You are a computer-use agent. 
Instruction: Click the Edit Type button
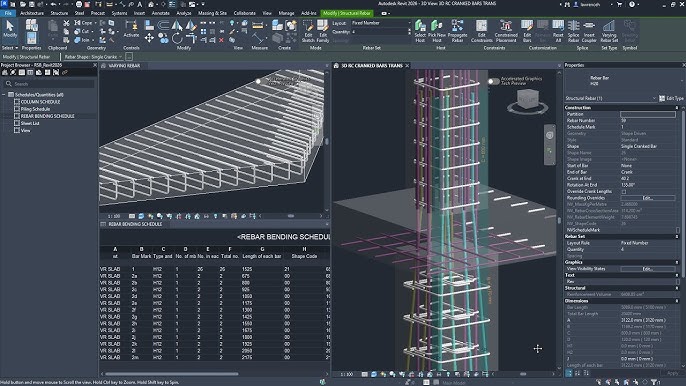pos(672,98)
